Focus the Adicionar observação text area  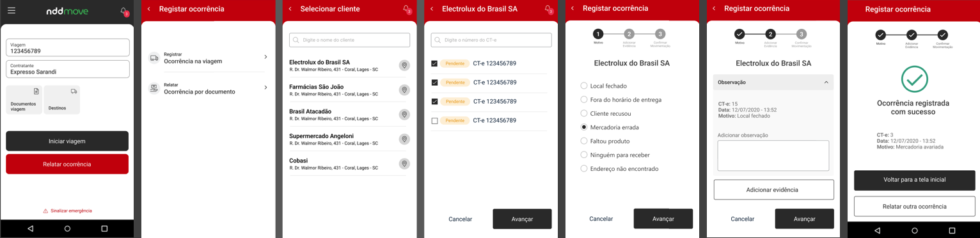pos(773,155)
